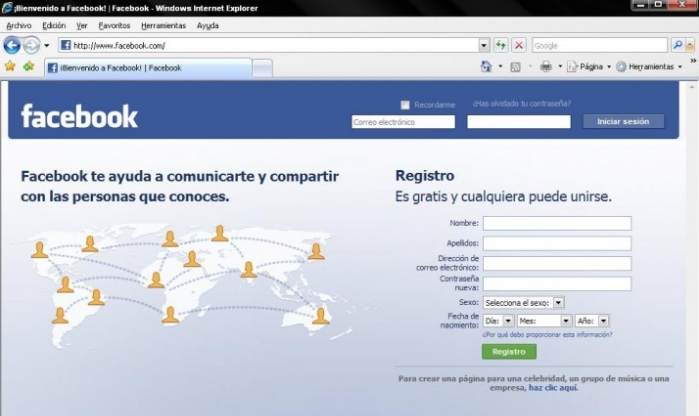
Task: Click the Iniciar sesión button
Action: click(623, 121)
